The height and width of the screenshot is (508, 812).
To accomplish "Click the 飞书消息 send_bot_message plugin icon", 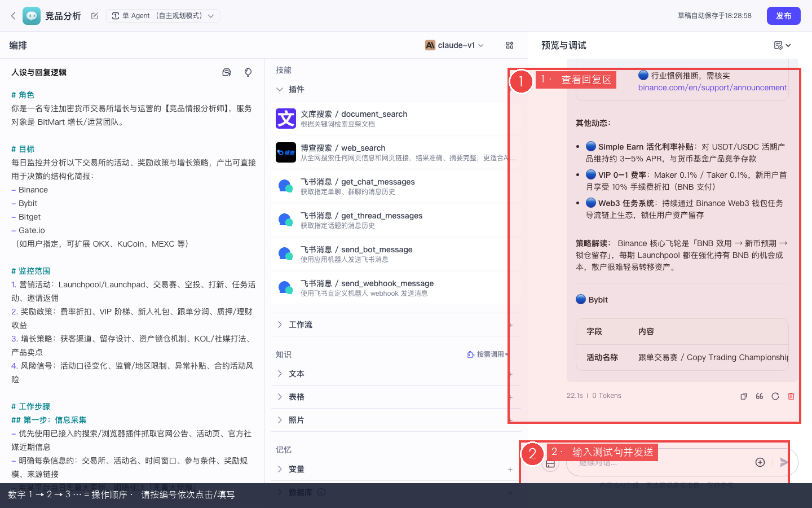I will coord(286,254).
